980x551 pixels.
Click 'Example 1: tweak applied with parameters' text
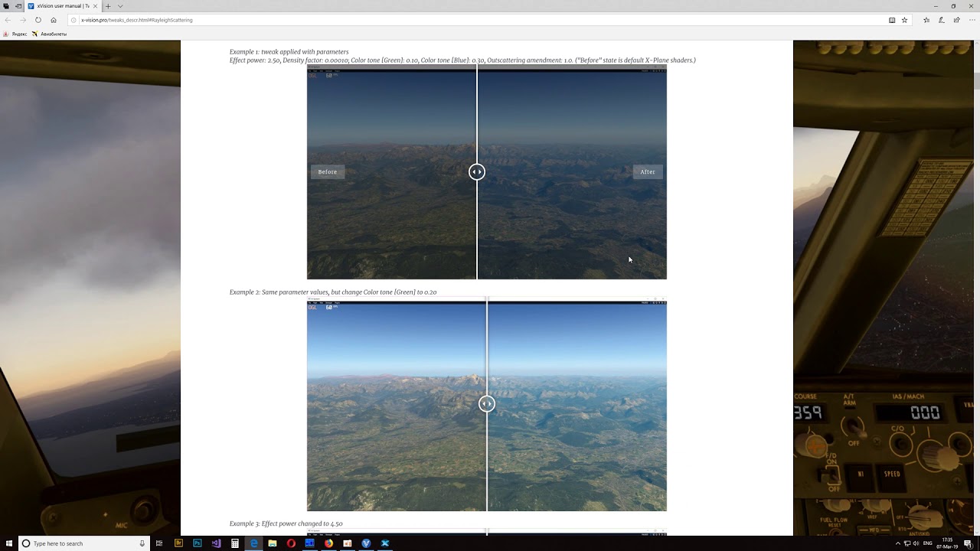click(289, 51)
